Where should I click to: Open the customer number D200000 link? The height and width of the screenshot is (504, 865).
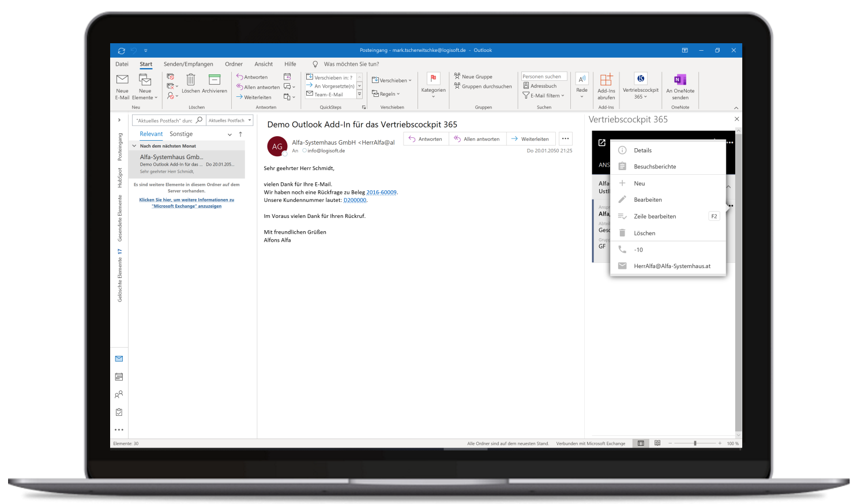[355, 200]
